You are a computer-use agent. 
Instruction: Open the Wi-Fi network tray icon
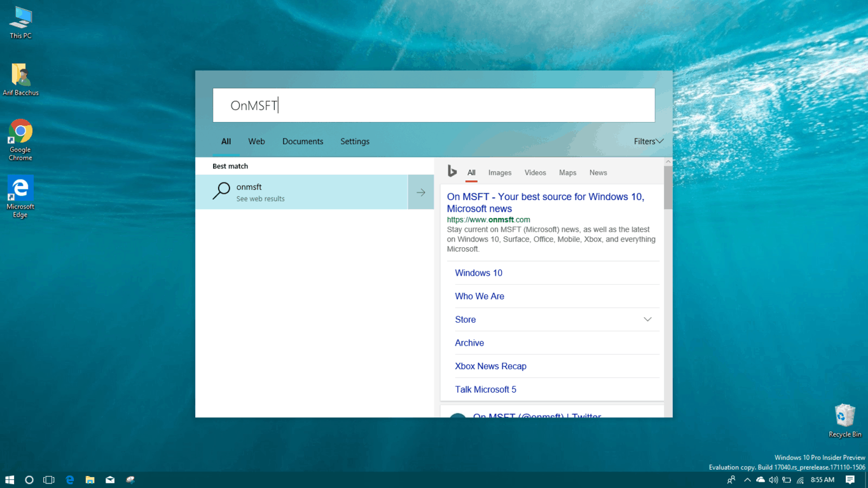(x=800, y=480)
